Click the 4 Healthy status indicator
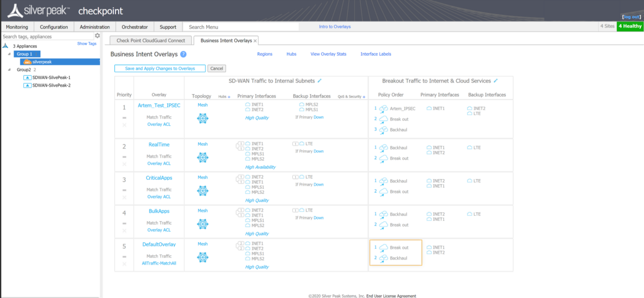 click(630, 26)
